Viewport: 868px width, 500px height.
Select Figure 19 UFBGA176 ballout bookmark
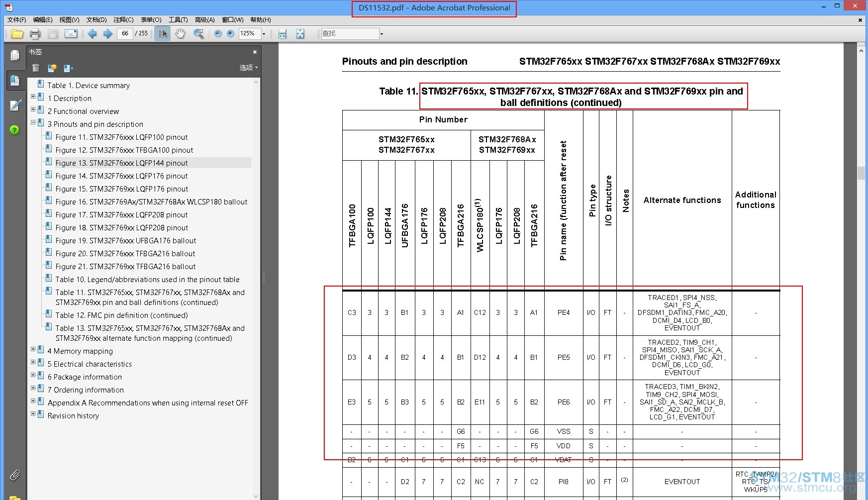[126, 241]
